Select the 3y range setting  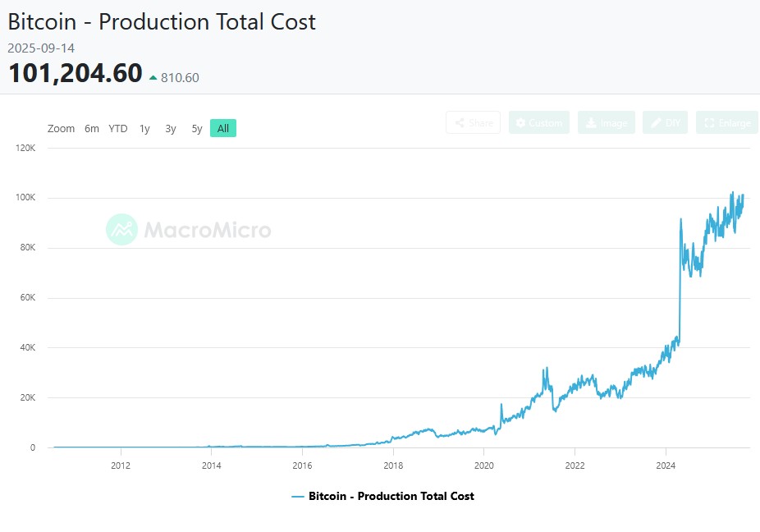170,129
